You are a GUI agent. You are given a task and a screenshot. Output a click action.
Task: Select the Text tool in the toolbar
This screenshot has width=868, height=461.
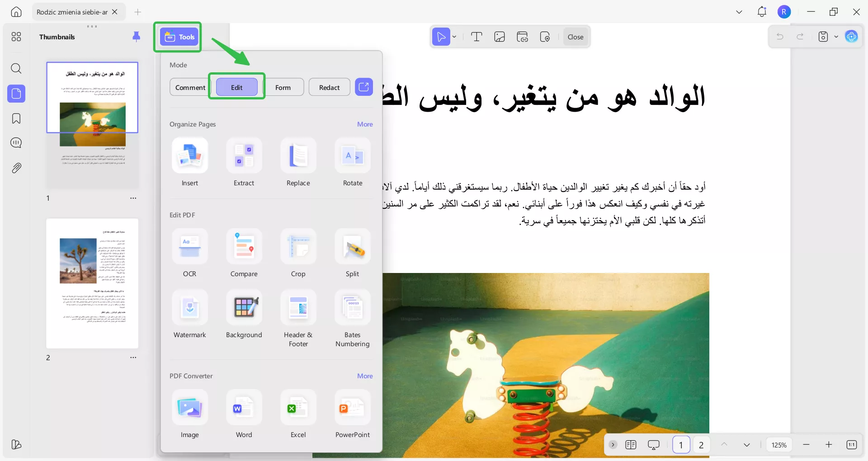[477, 37]
